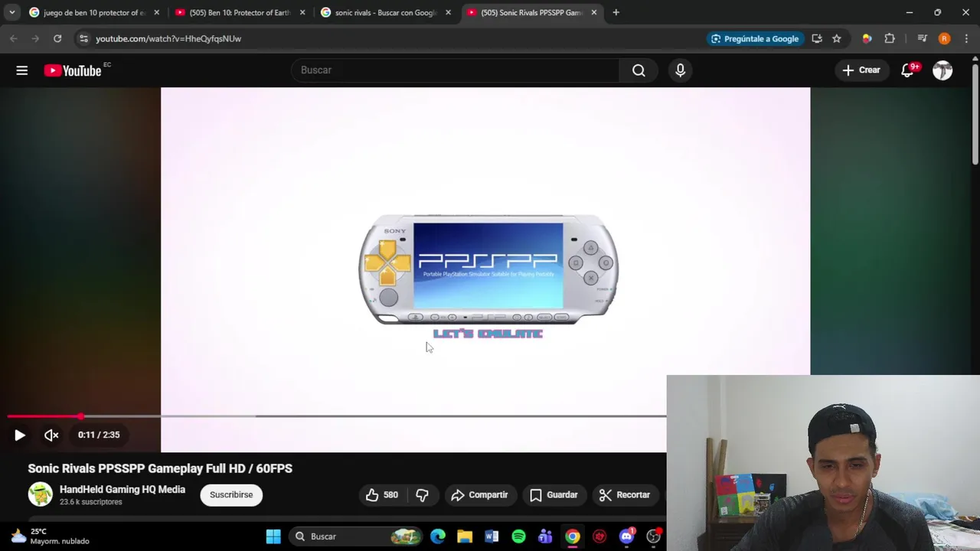Focus the YouTube Buscar search field
This screenshot has width=980, height=551.
[455, 70]
